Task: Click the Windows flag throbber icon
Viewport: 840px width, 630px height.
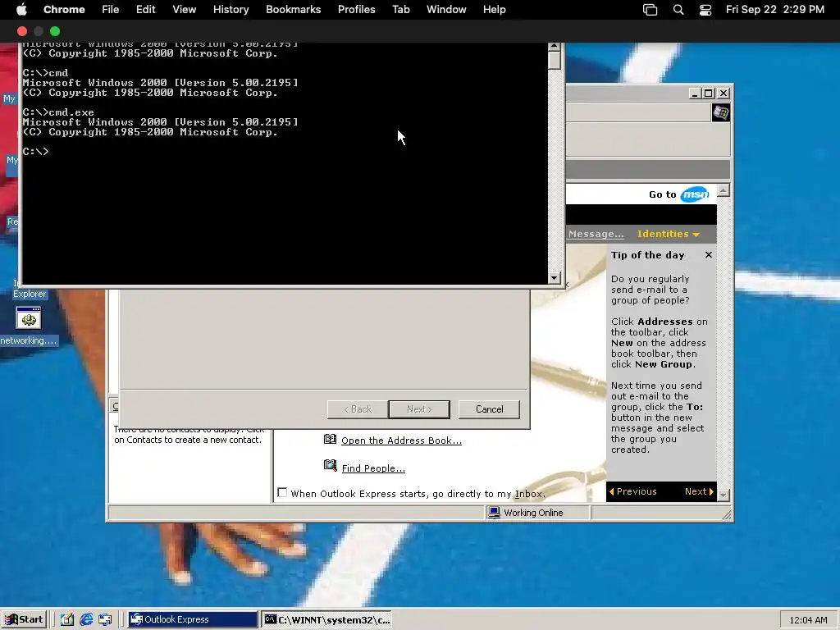Action: [x=720, y=113]
